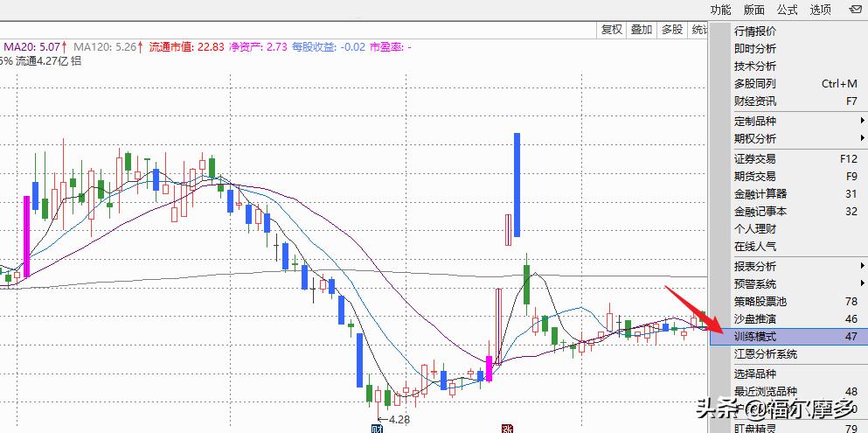Expand the 期权分析 submenu

click(x=798, y=138)
